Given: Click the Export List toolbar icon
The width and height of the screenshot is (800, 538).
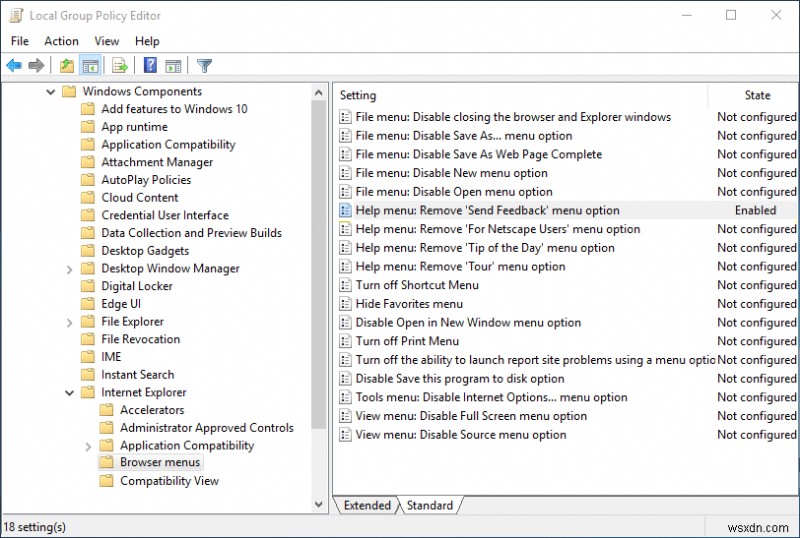Looking at the screenshot, I should [120, 65].
